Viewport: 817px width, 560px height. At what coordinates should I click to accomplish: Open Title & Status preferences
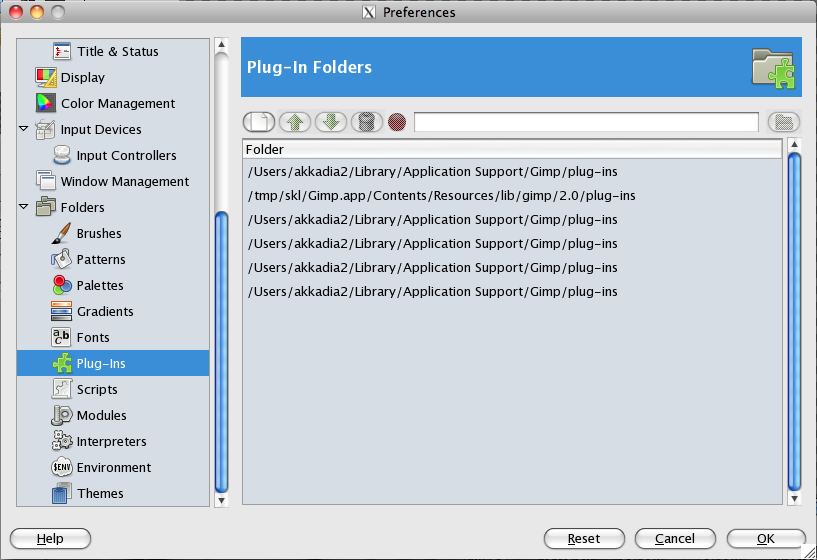point(118,52)
